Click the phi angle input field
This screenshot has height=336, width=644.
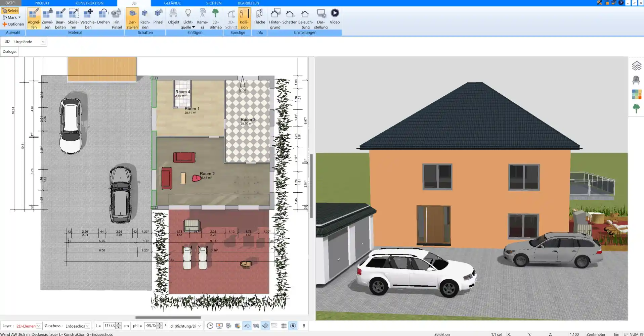point(151,326)
